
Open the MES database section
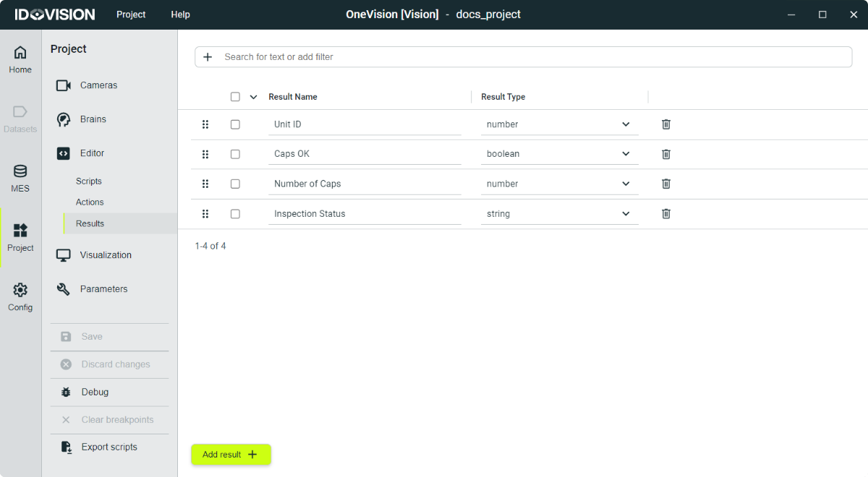pos(20,178)
